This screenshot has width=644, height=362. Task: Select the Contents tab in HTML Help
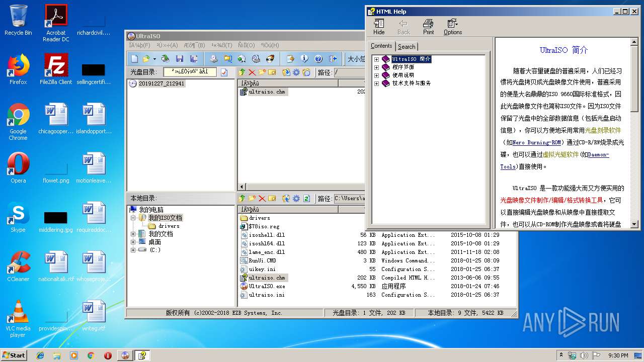point(381,46)
